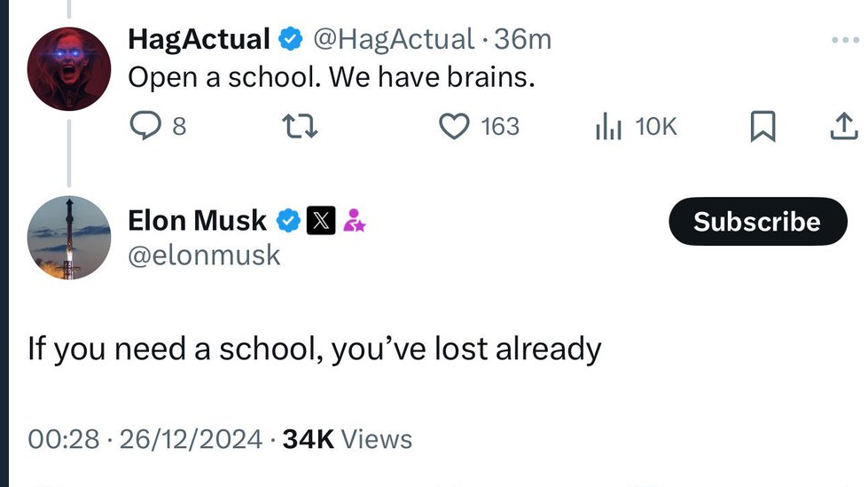Click the HagActual display name
Viewport: 868px width, 487px height.
[199, 39]
